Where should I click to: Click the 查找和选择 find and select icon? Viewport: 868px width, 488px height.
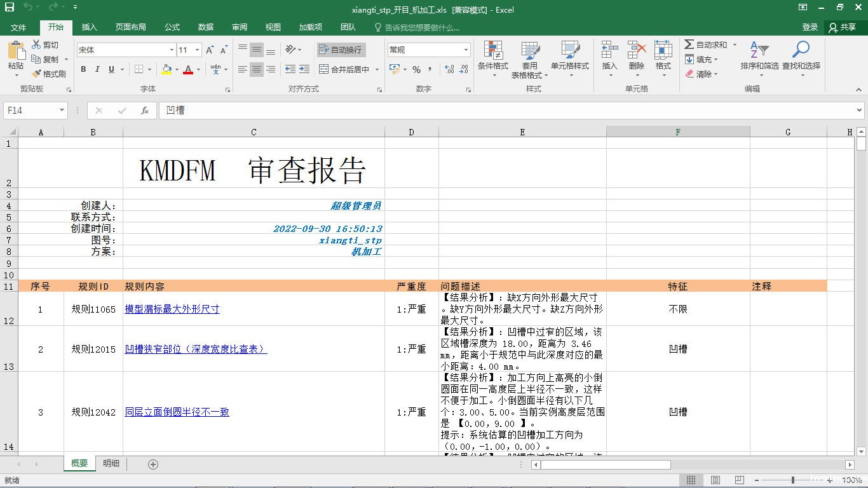(801, 57)
